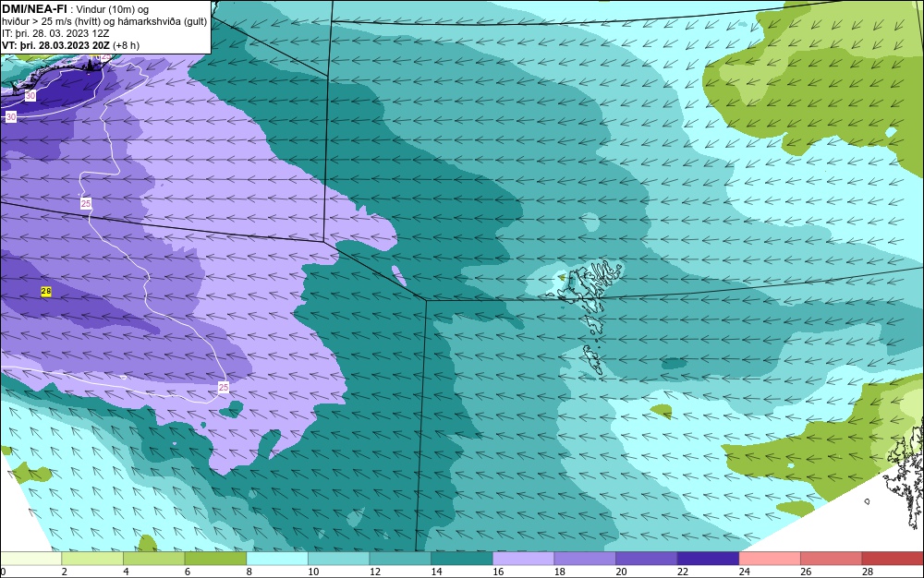The height and width of the screenshot is (578, 924).
Task: Click the 25 contour label just above black boundary line
Action: (86, 204)
